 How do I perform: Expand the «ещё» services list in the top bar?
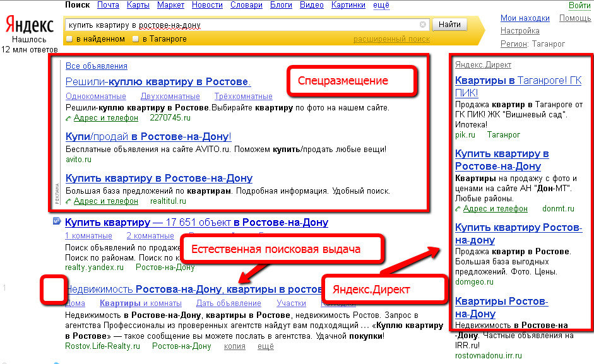pyautogui.click(x=381, y=5)
